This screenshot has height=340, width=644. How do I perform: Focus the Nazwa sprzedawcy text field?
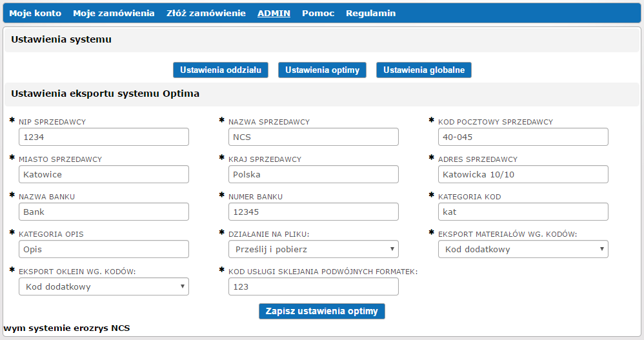(x=313, y=137)
